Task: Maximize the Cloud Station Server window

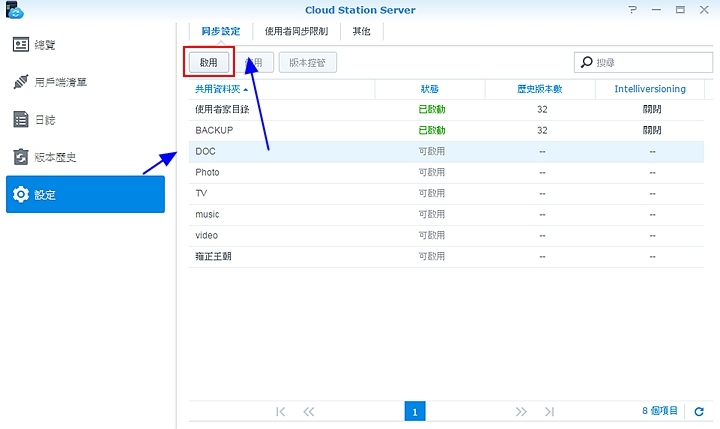Action: pyautogui.click(x=680, y=10)
